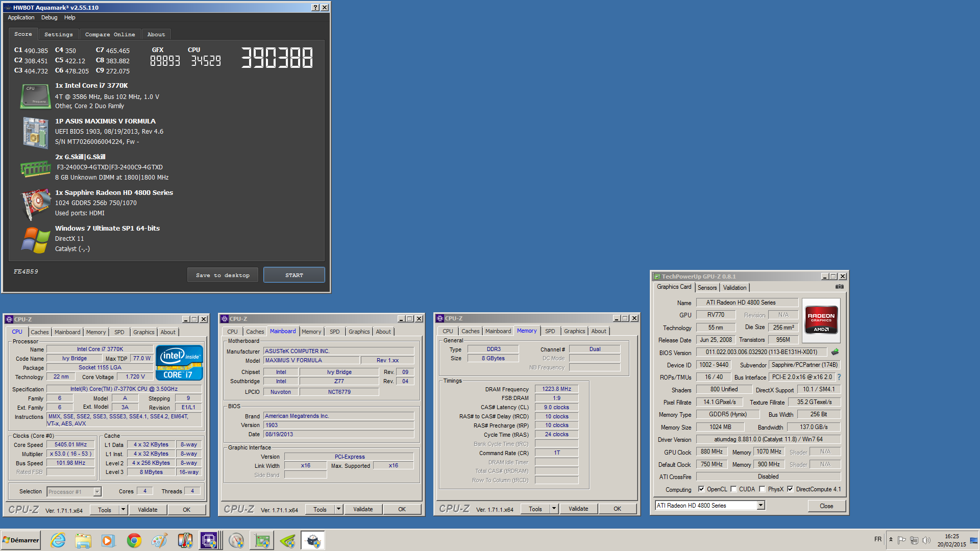The height and width of the screenshot is (551, 980).
Task: Toggle the CUDA checkbox in GPU-Z
Action: pyautogui.click(x=733, y=489)
